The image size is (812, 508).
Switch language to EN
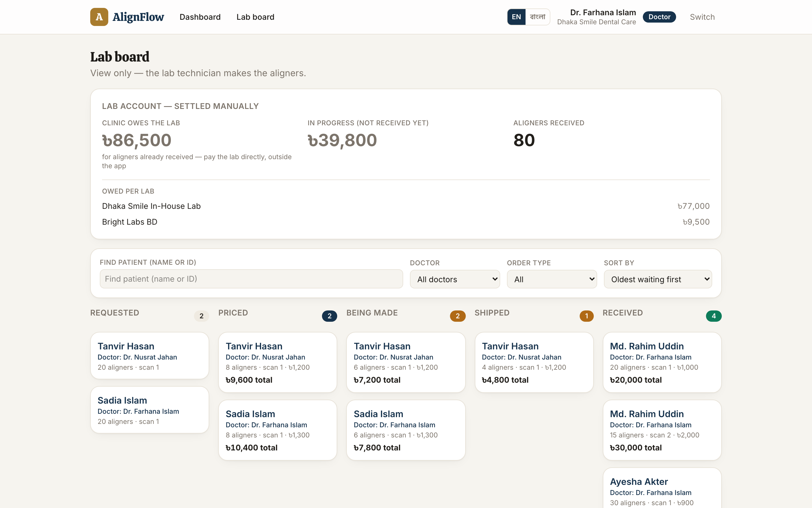pos(516,17)
